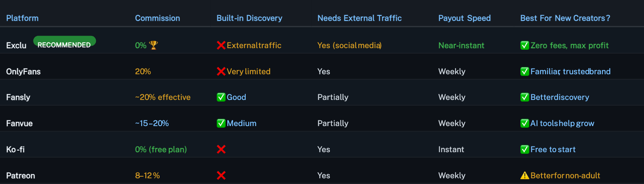Click the red X beside Very limited
The width and height of the screenshot is (644, 184).
pyautogui.click(x=221, y=71)
